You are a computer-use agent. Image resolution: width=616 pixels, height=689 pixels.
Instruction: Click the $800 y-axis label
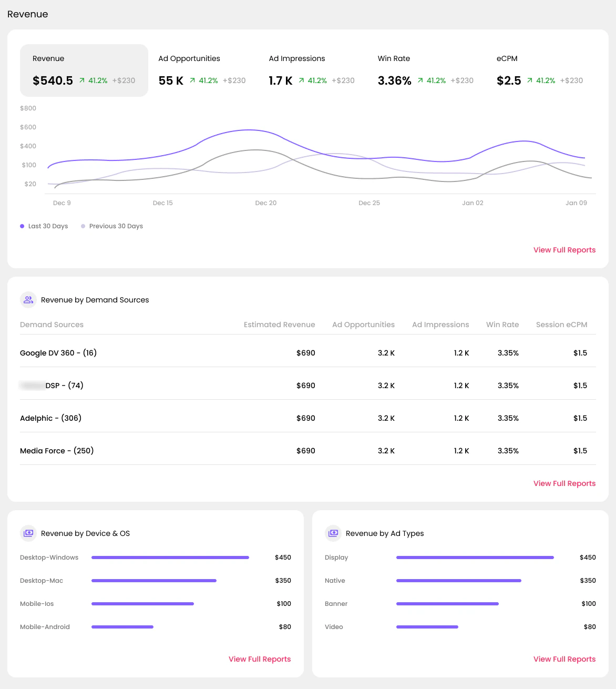click(28, 108)
